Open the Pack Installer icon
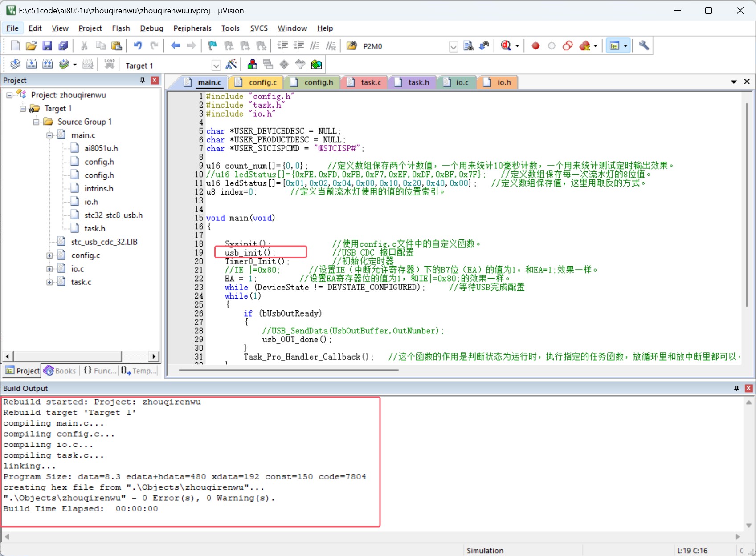The image size is (756, 556). click(x=316, y=65)
